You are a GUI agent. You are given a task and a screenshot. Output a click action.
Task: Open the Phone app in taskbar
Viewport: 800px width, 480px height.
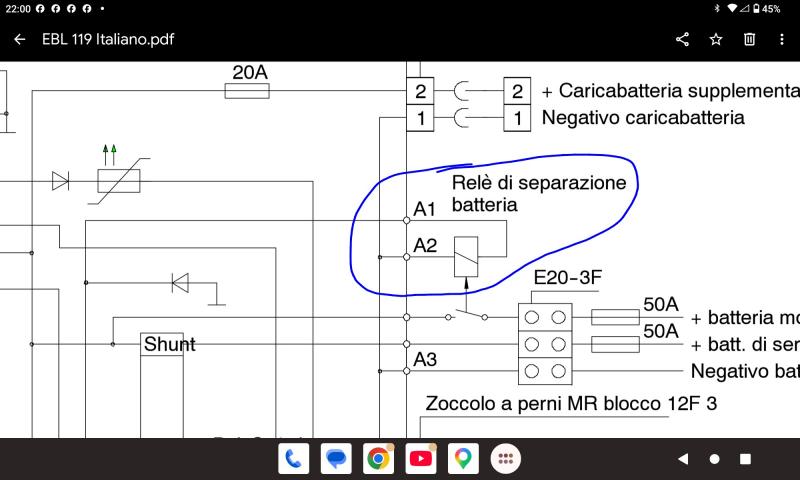(x=293, y=459)
